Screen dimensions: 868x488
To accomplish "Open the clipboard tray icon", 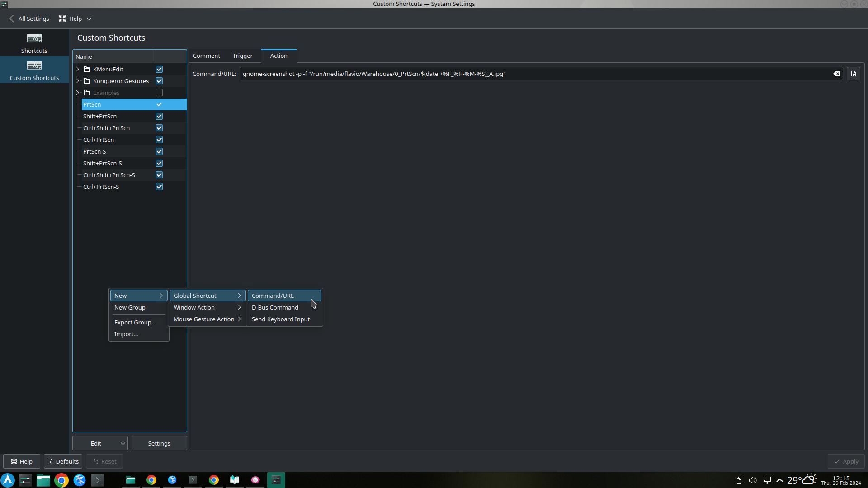I will [x=740, y=480].
